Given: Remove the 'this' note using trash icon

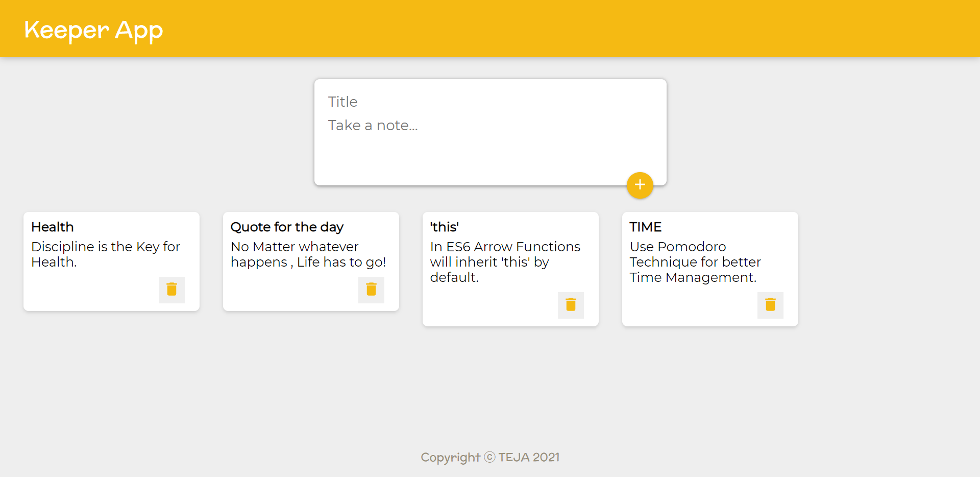Looking at the screenshot, I should (x=571, y=305).
